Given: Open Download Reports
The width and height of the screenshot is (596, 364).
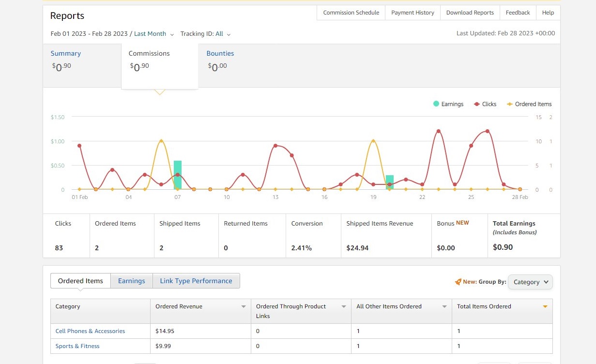Looking at the screenshot, I should (x=470, y=13).
